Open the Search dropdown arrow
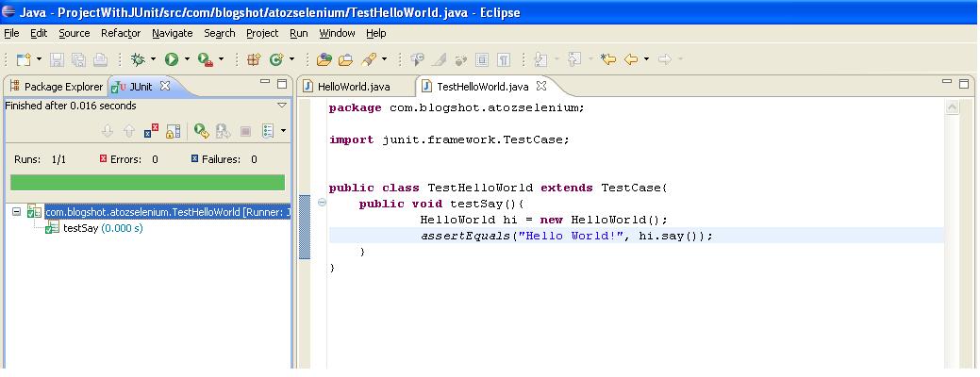This screenshot has width=980, height=377. pos(384,60)
